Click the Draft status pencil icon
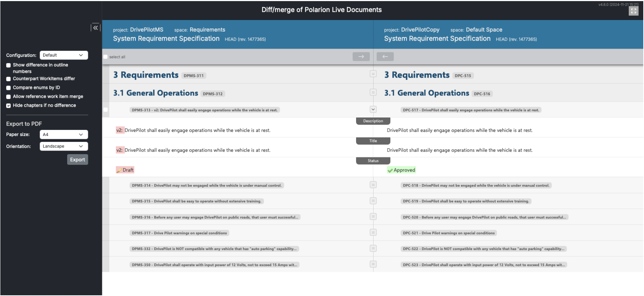 [119, 170]
